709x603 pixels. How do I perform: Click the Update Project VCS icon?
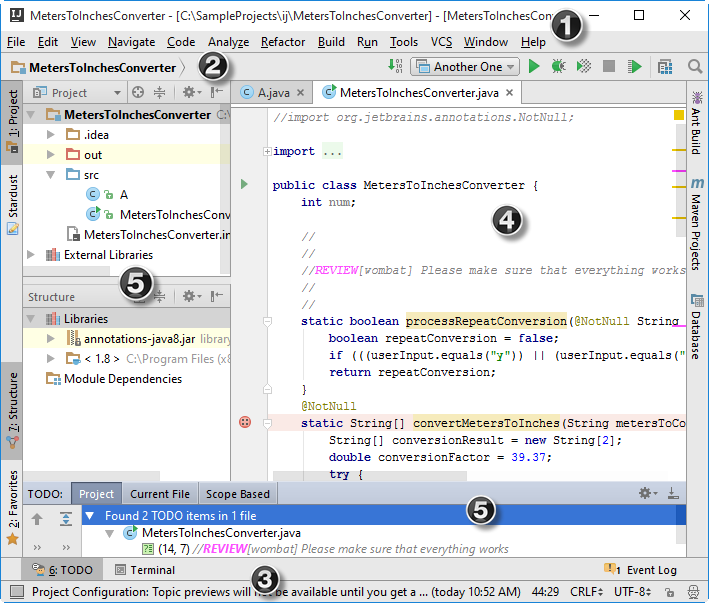coord(395,67)
